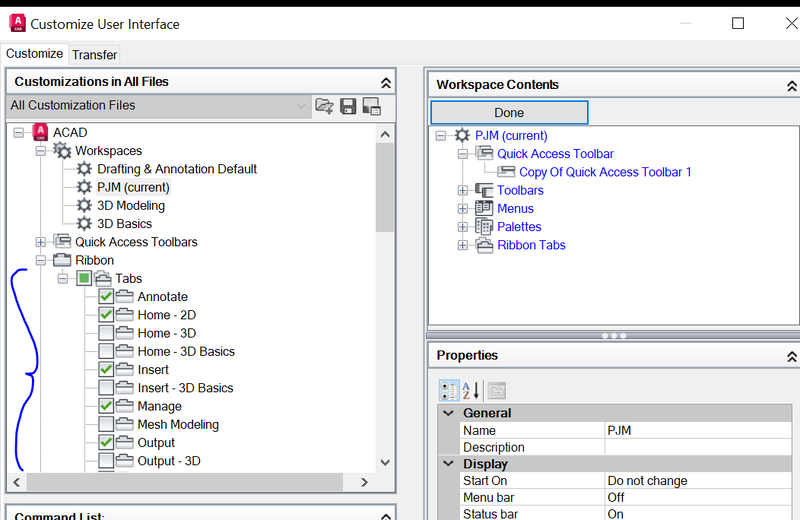
Task: Check the Home - 3D Basics checkbox
Action: tap(106, 351)
